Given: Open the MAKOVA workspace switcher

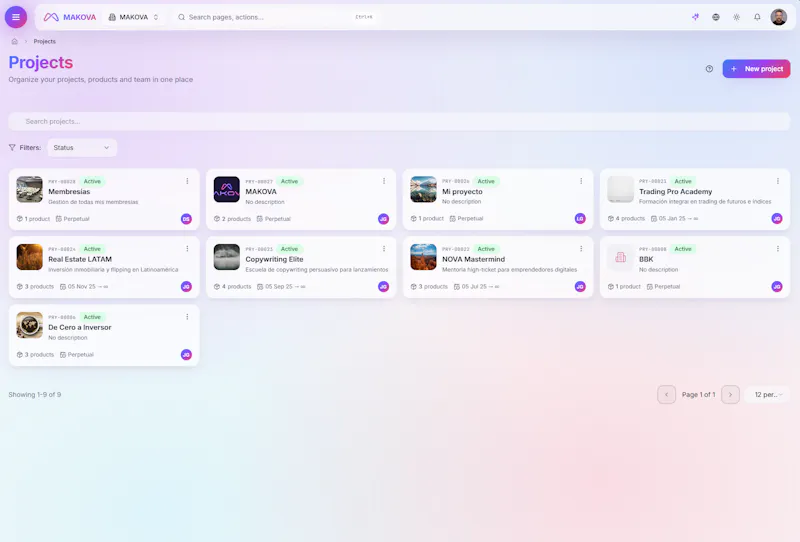Looking at the screenshot, I should (133, 17).
